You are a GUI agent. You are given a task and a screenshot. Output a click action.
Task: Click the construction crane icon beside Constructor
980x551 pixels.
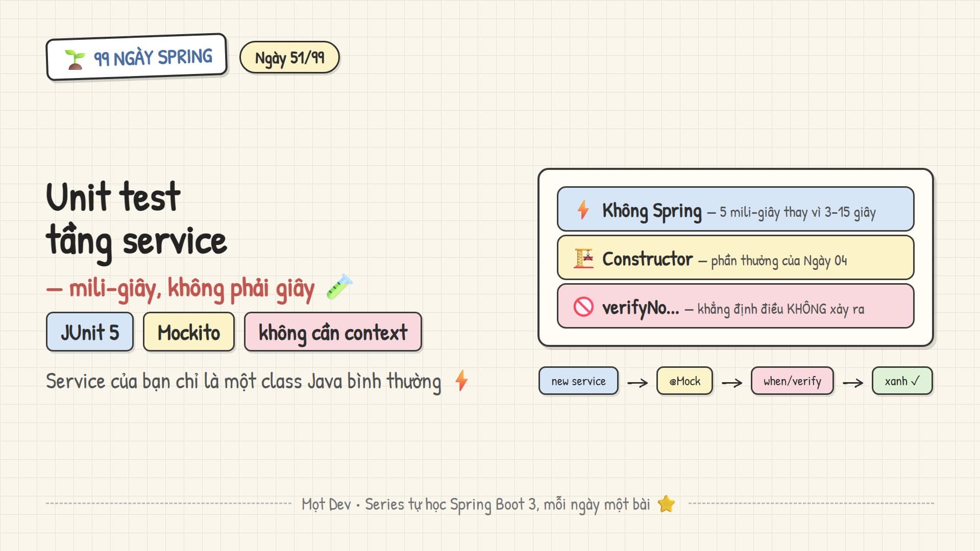click(583, 258)
